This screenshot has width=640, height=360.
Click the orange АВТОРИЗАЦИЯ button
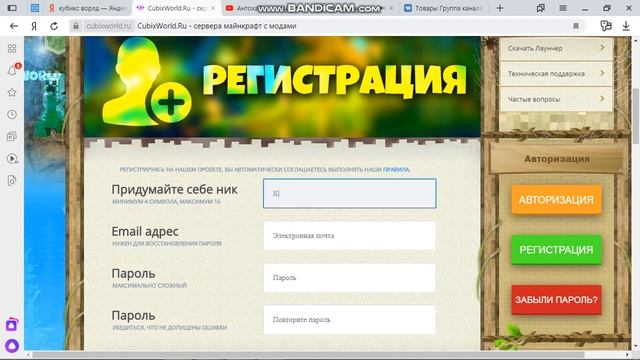click(556, 200)
